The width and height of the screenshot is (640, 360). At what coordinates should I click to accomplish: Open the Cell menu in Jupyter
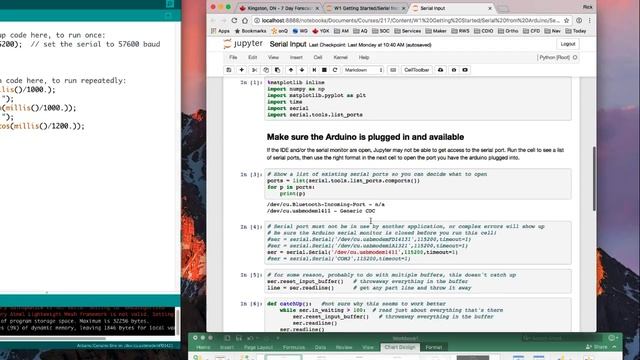[x=318, y=58]
